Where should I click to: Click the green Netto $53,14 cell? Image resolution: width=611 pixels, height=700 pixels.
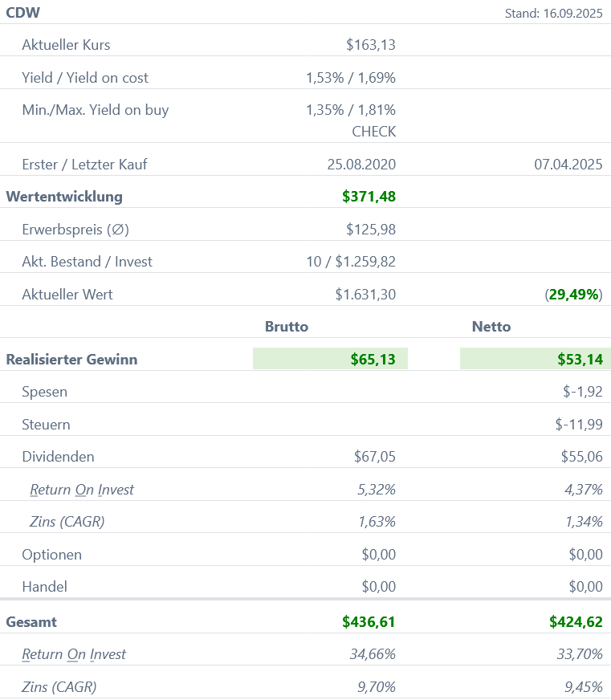(x=535, y=359)
